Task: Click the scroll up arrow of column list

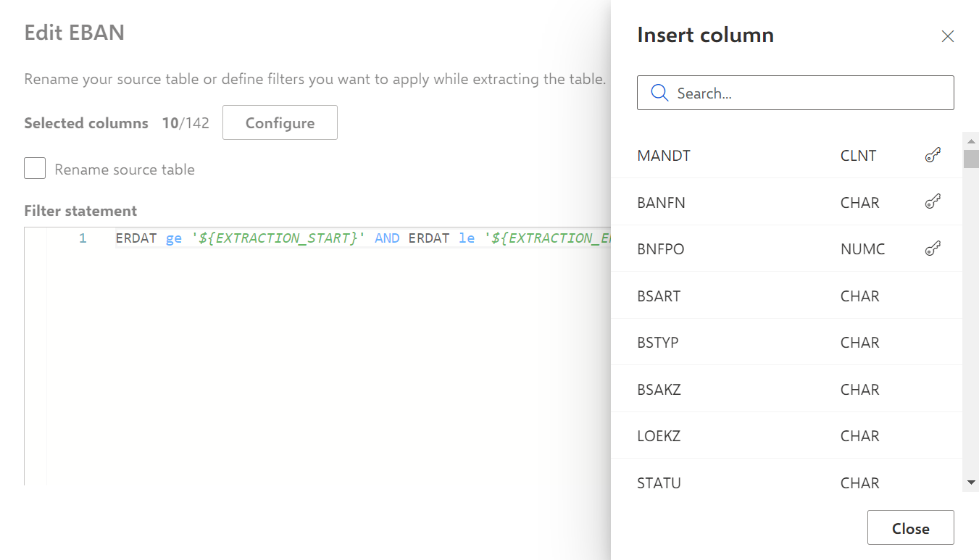Action: [971, 141]
